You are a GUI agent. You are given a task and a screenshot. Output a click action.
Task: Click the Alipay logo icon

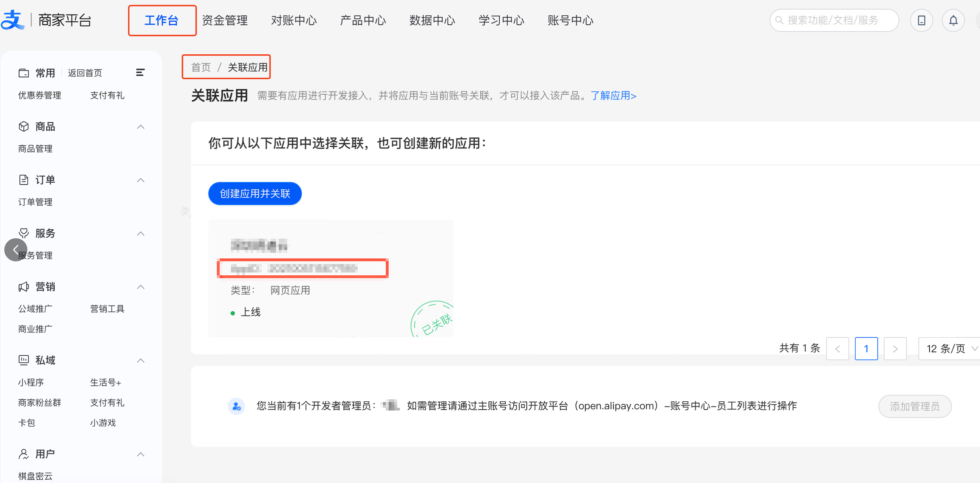pos(13,20)
